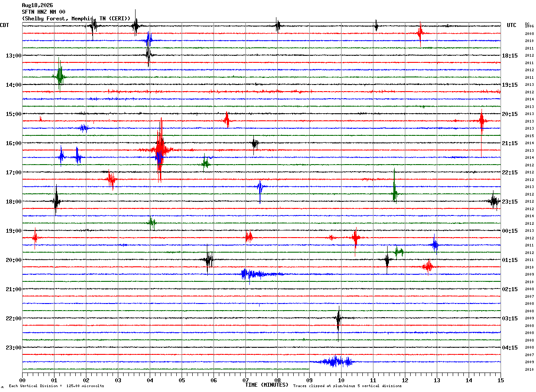The width and height of the screenshot is (536, 392).
Task: Click the 04:15 UTC time label
Action: [510, 347]
